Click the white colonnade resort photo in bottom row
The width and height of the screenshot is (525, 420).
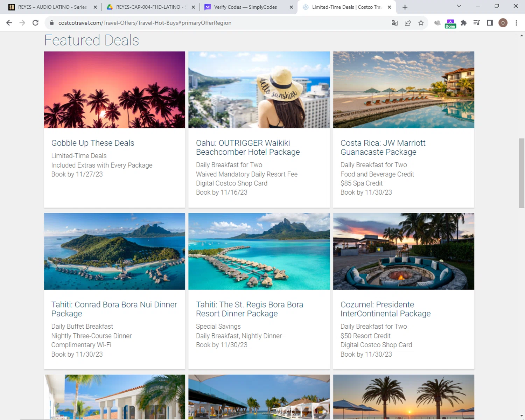point(114,397)
